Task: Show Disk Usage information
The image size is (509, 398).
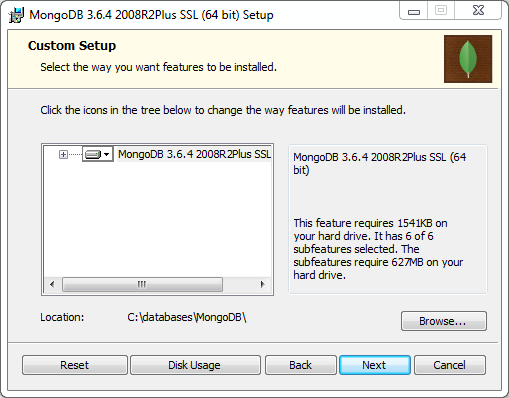Action: coord(195,365)
